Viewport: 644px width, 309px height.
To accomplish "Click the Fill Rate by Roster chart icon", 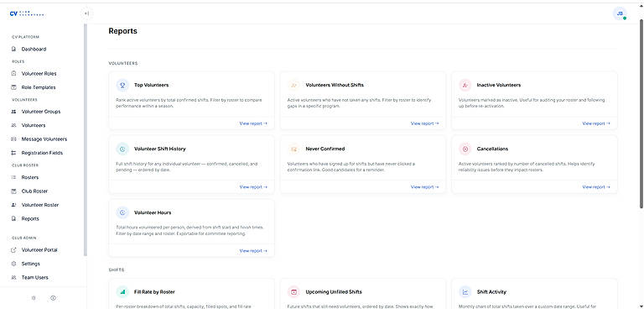I will [x=122, y=291].
